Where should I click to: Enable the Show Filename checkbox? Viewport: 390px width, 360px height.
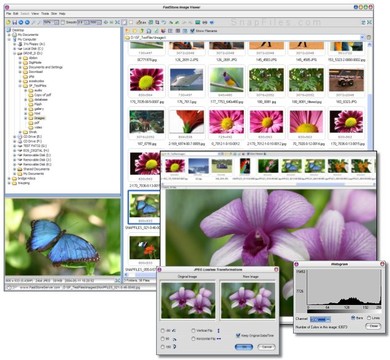coord(192,31)
